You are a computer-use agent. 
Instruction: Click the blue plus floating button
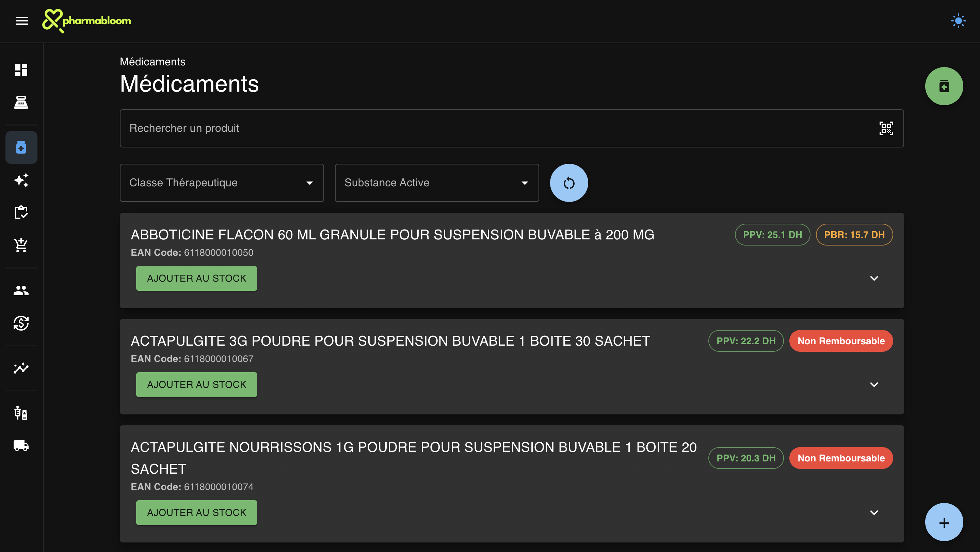pos(944,522)
